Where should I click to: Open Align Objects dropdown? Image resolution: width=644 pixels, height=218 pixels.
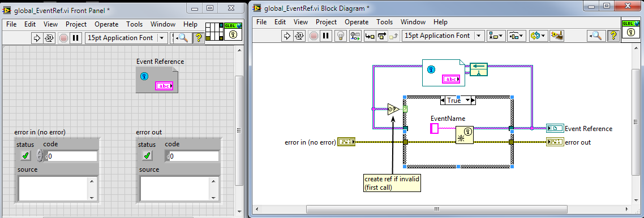[496, 36]
